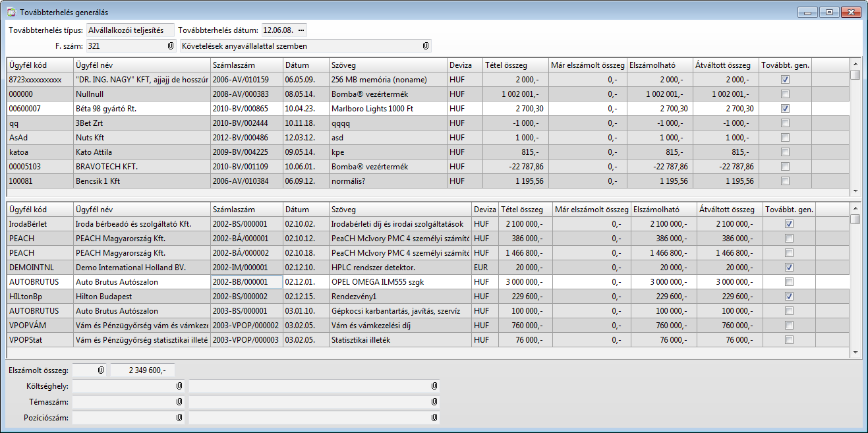This screenshot has width=868, height=433.
Task: Click the Továbbterhelés típus selection field
Action: [130, 30]
